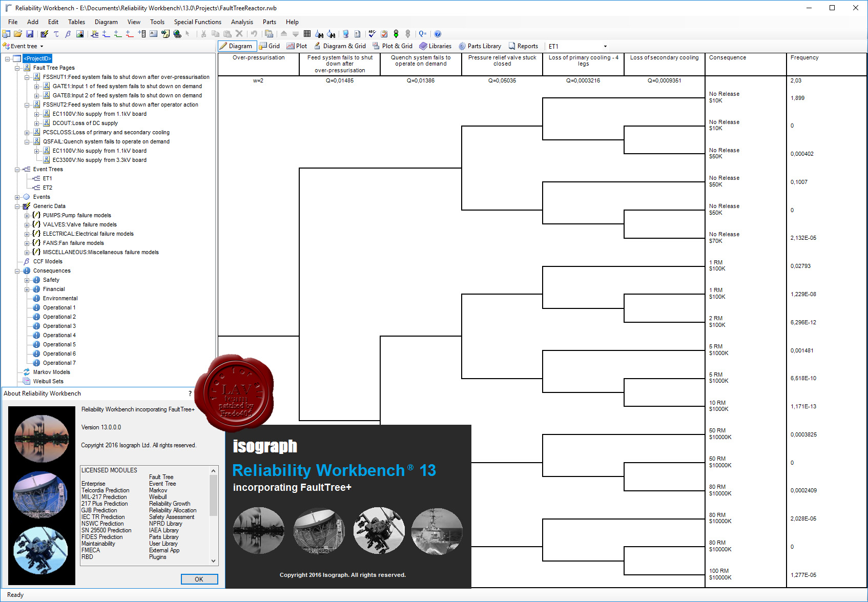Select the ET2 event tree item
This screenshot has width=868, height=602.
point(48,188)
